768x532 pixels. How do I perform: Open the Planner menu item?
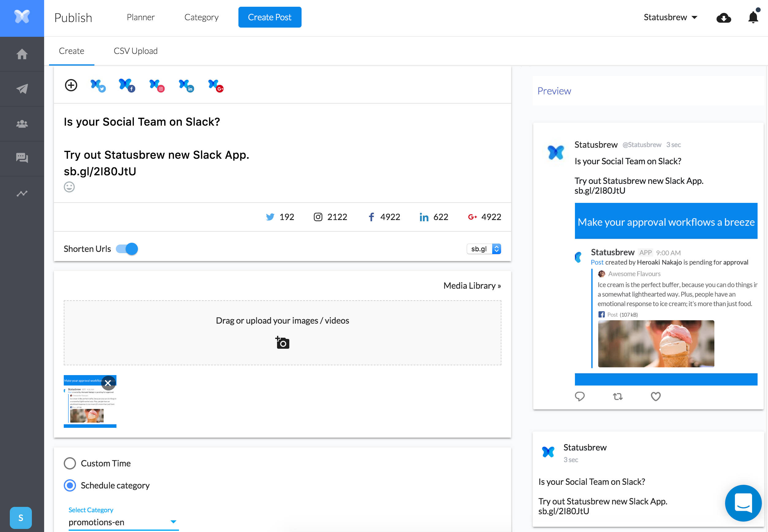pyautogui.click(x=140, y=17)
